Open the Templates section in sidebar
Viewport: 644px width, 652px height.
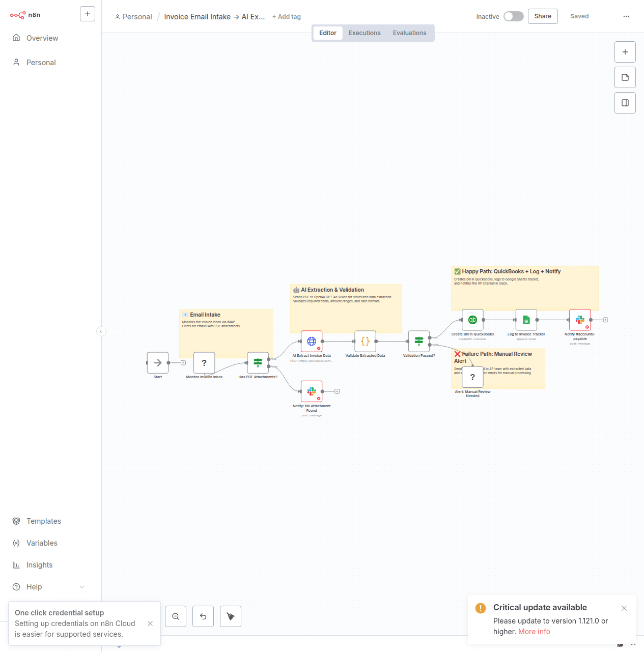tap(43, 521)
